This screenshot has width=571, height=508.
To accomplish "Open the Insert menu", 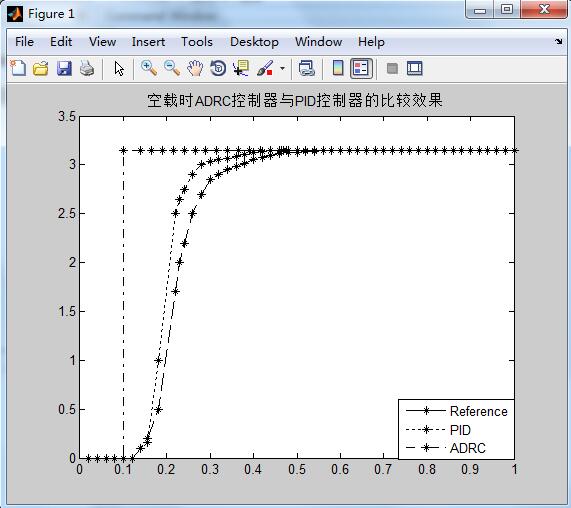I will tap(148, 42).
